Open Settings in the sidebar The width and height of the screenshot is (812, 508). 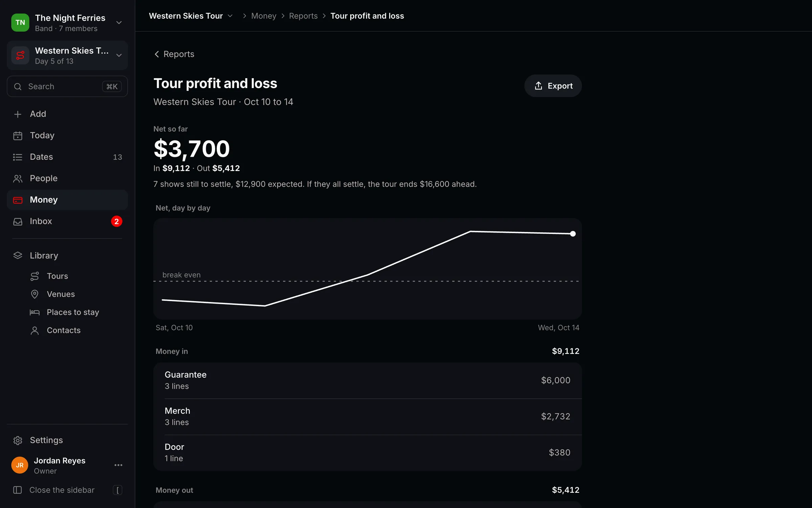(67, 440)
